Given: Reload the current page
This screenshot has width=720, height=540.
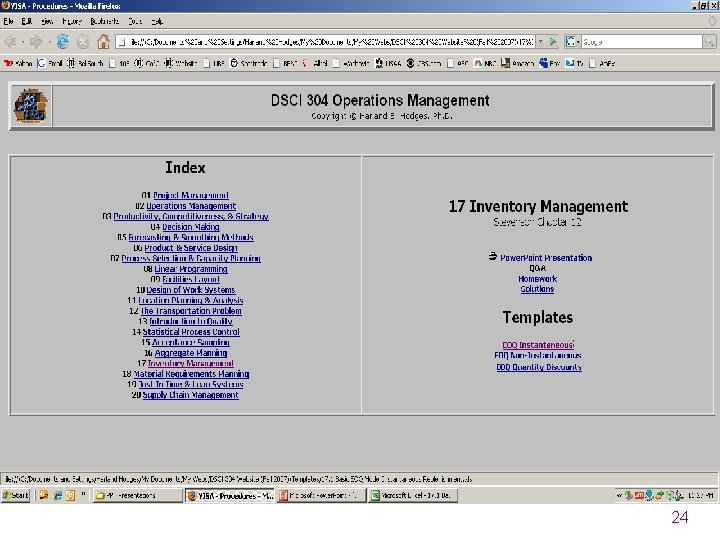Looking at the screenshot, I should click(x=63, y=42).
